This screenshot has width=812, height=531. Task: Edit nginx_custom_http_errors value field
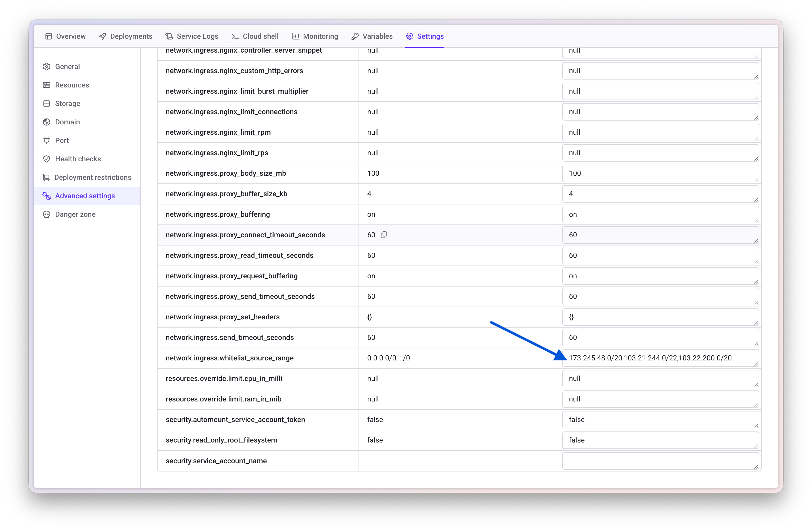[661, 71]
